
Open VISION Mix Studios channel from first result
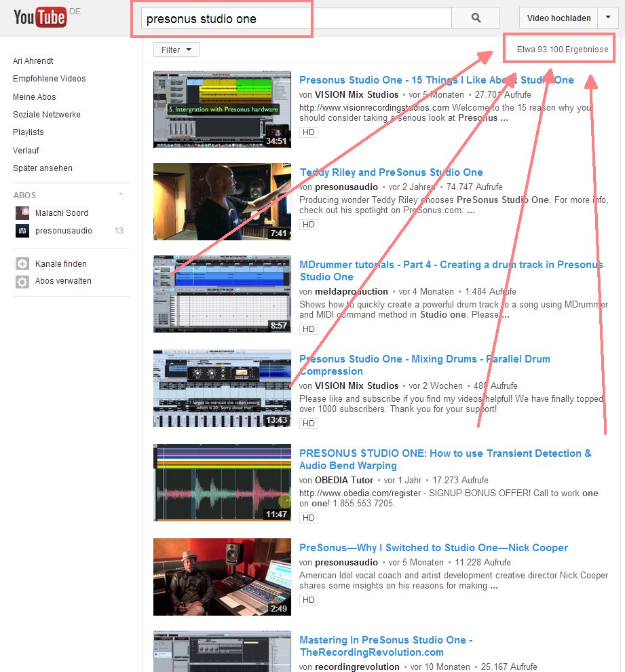point(356,95)
